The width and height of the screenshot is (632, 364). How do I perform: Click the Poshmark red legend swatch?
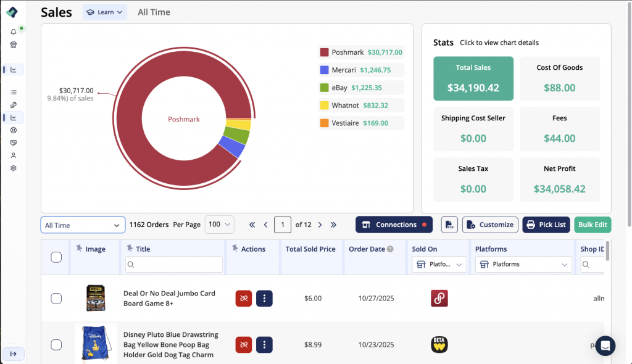324,52
